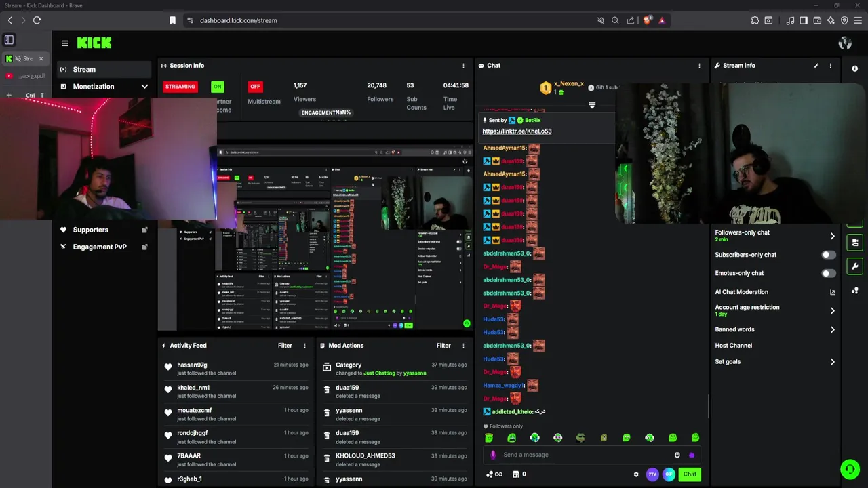Click the purple icon right of the emoji button

tap(692, 455)
